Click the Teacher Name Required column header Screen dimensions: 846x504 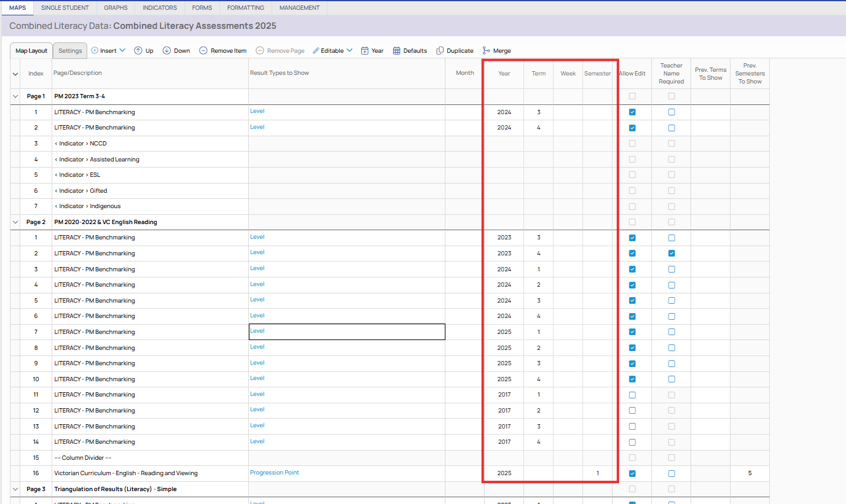(x=672, y=74)
